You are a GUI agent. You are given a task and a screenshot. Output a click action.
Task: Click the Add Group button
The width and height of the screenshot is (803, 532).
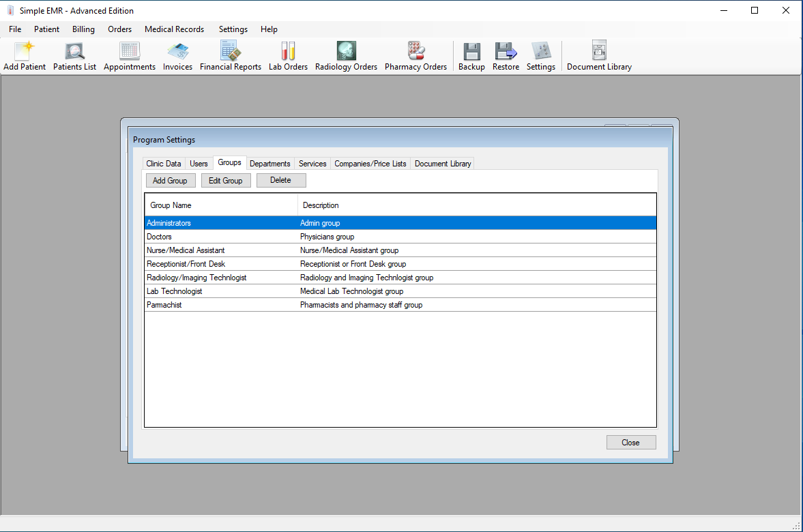[x=170, y=180]
